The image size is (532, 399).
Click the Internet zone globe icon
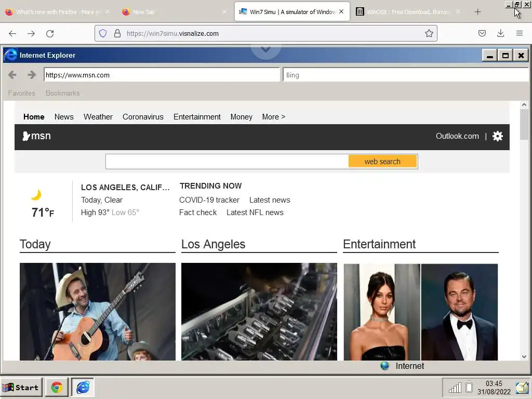[385, 366]
